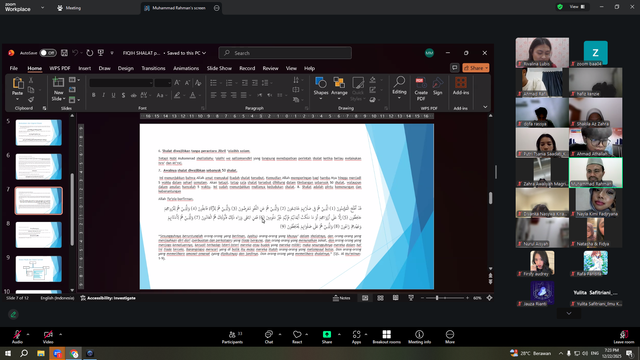Click the bullets list icon

213,83
